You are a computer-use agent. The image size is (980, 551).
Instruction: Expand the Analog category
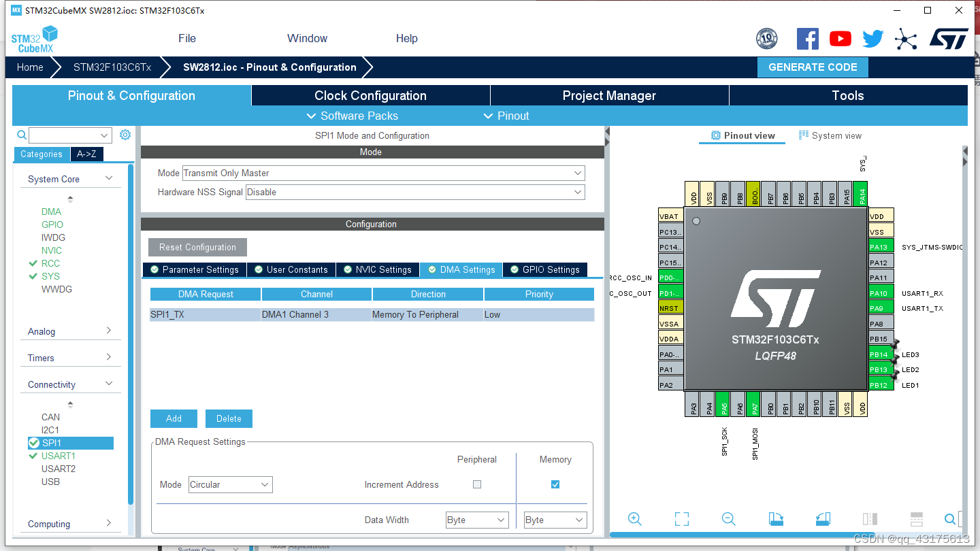[x=70, y=331]
